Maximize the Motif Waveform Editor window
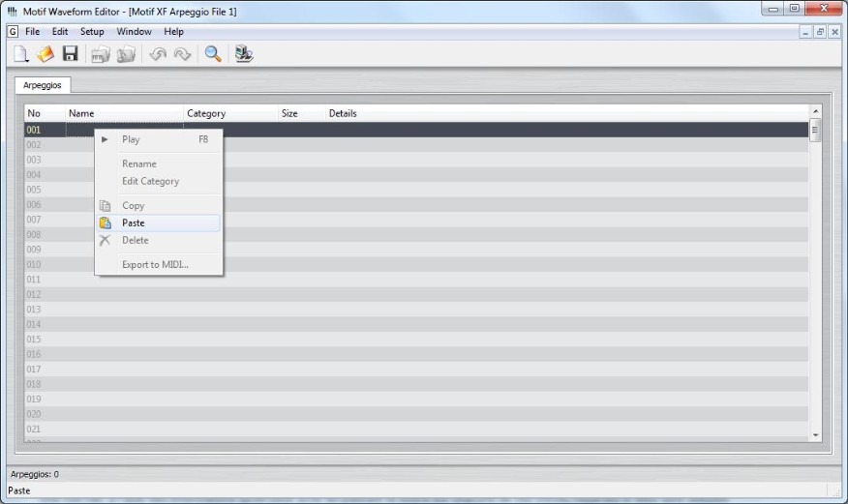The image size is (848, 504). 795,9
